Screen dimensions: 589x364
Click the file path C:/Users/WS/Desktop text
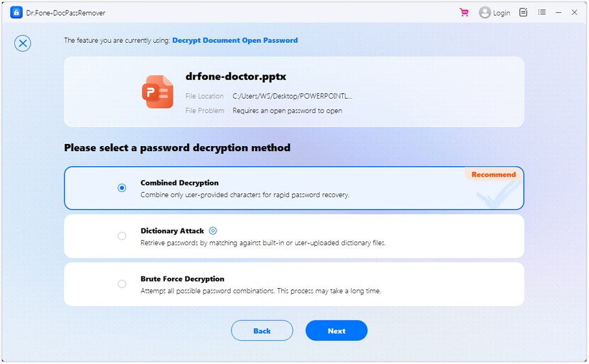292,96
